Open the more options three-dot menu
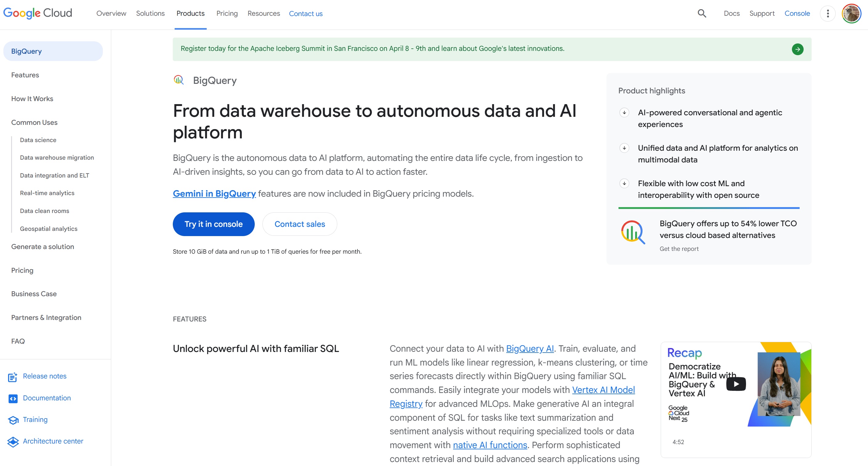 pos(828,13)
